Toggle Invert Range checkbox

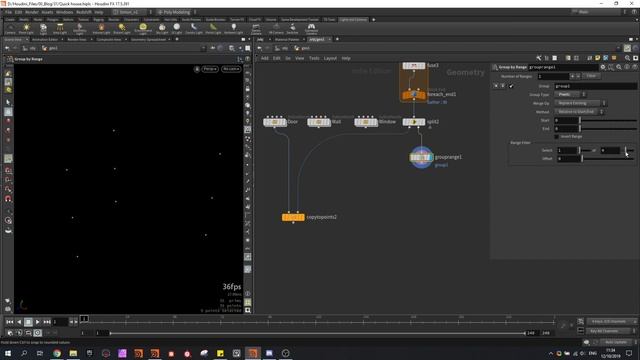(557, 136)
